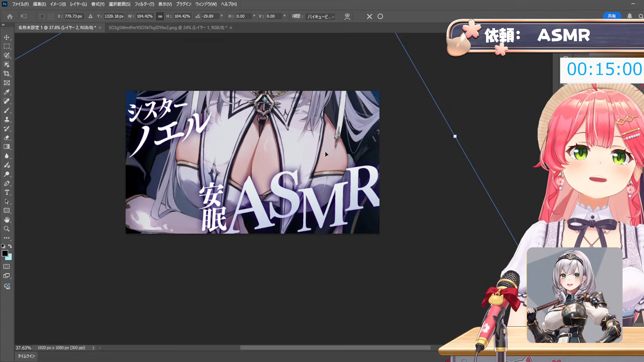The image size is (644, 362).
Task: Select the Rectangle shape tool
Action: pos(7,210)
